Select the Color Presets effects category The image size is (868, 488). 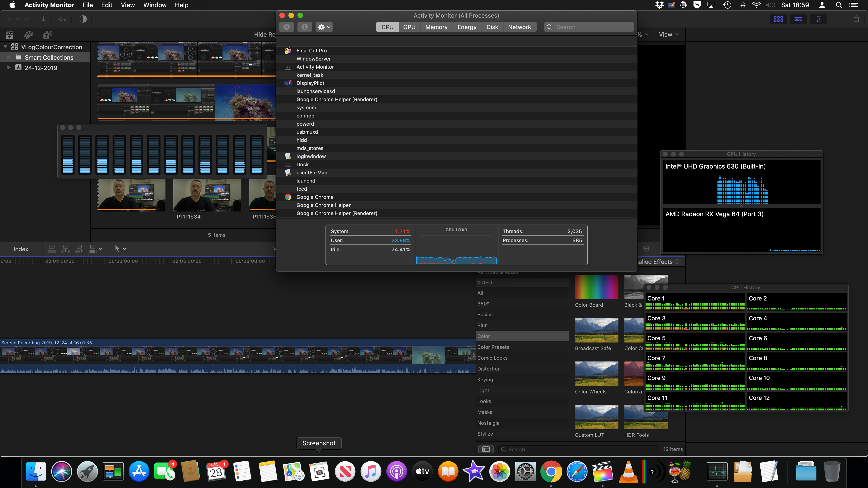(493, 347)
